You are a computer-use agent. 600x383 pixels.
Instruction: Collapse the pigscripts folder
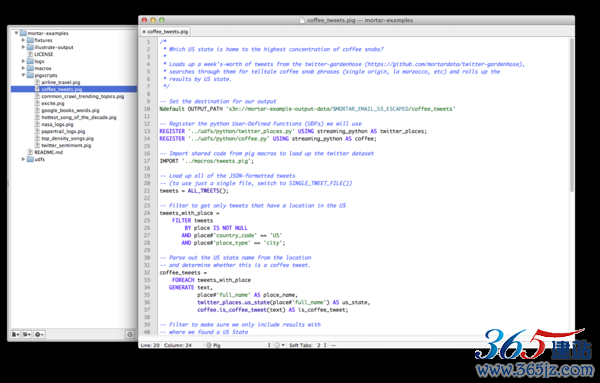point(23,75)
